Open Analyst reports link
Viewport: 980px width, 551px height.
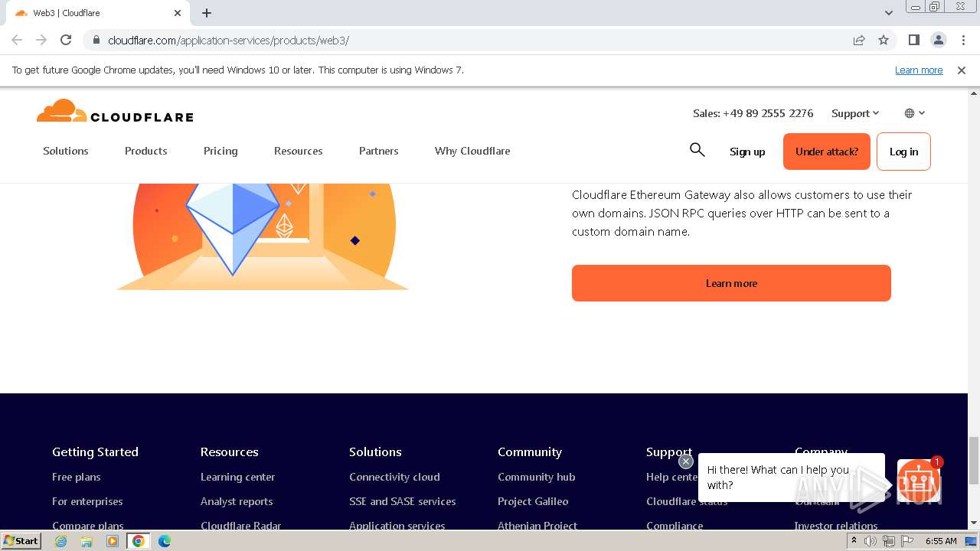[x=237, y=501]
